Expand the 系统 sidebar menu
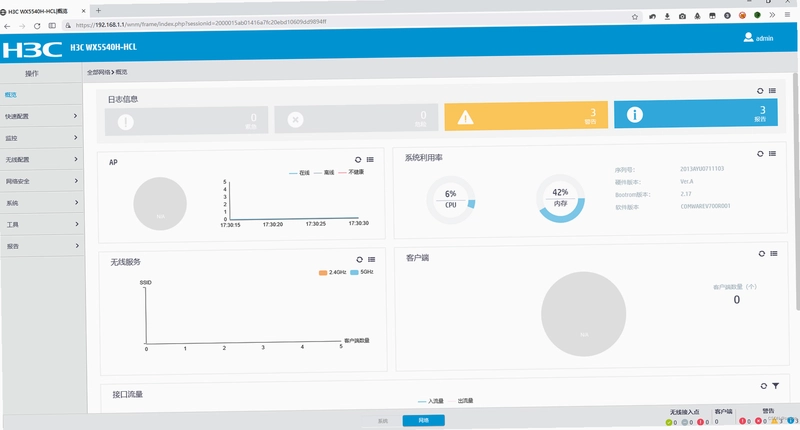Image resolution: width=800 pixels, height=430 pixels. (x=41, y=203)
